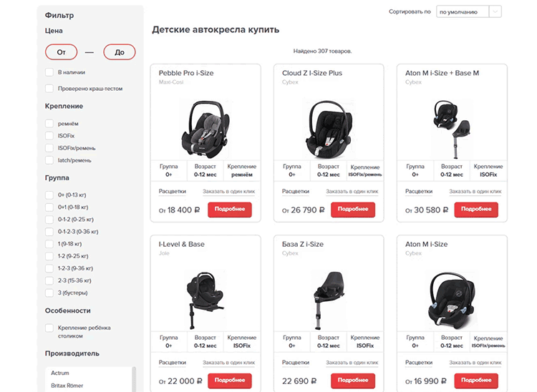537x392 pixels.
Task: Open 'Расцветки' for I-Level & Base
Action: [173, 363]
